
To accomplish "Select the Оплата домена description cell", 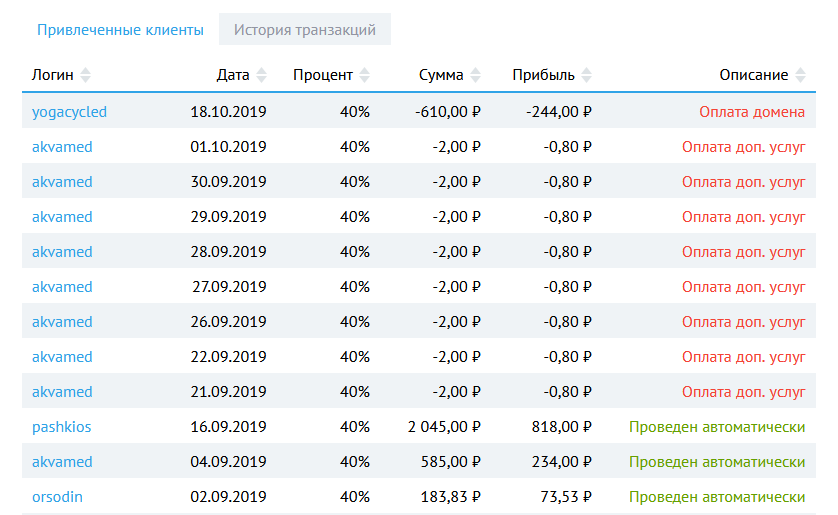I will pyautogui.click(x=752, y=112).
